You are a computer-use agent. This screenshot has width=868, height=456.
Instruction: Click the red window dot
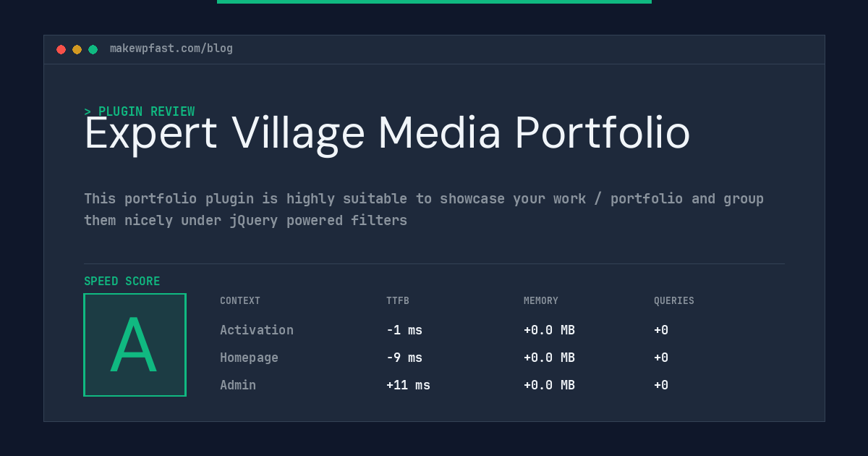tap(61, 49)
